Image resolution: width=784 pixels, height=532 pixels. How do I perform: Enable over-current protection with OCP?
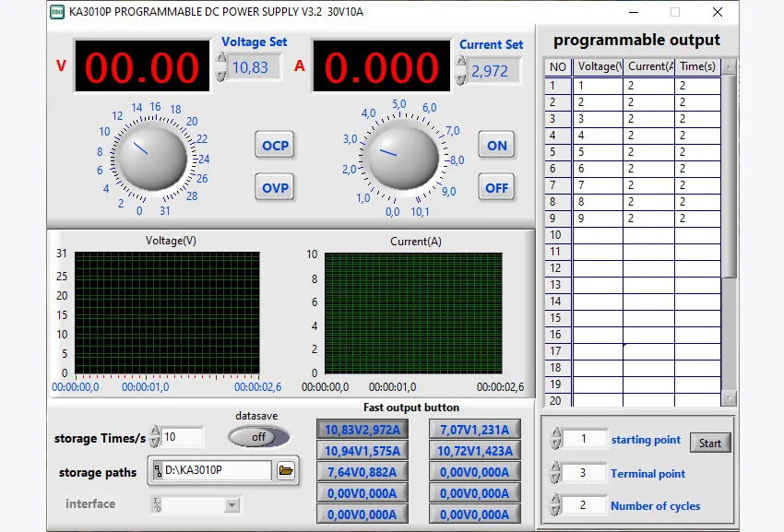[x=275, y=146]
